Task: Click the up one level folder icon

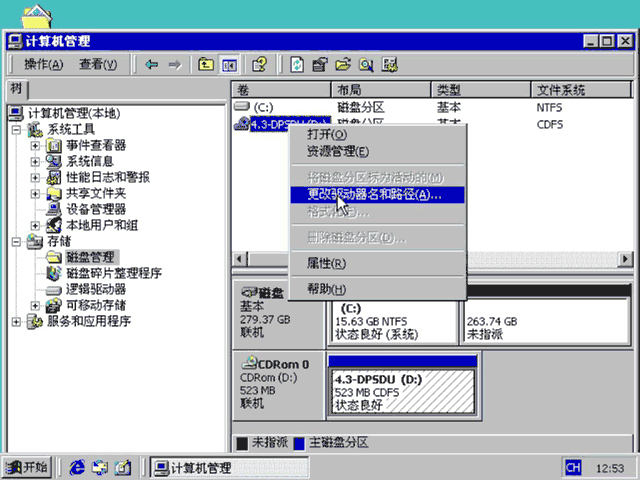Action: point(206,64)
